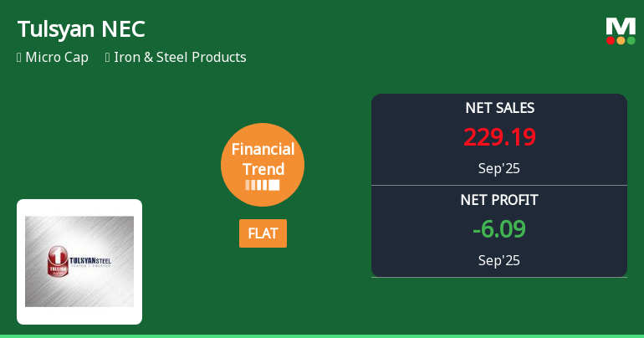Open the Tulsyan Steel logo thumbnail
This screenshot has width=644, height=338.
pyautogui.click(x=79, y=261)
